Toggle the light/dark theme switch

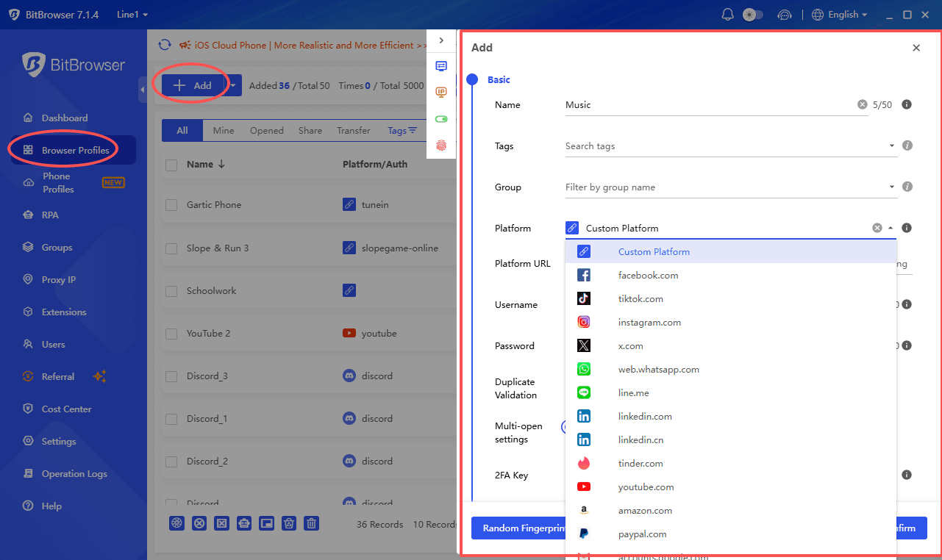[753, 15]
